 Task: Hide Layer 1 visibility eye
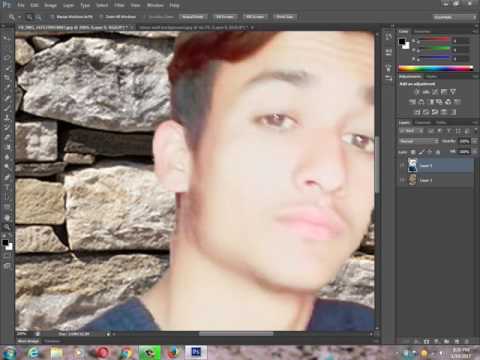(402, 180)
